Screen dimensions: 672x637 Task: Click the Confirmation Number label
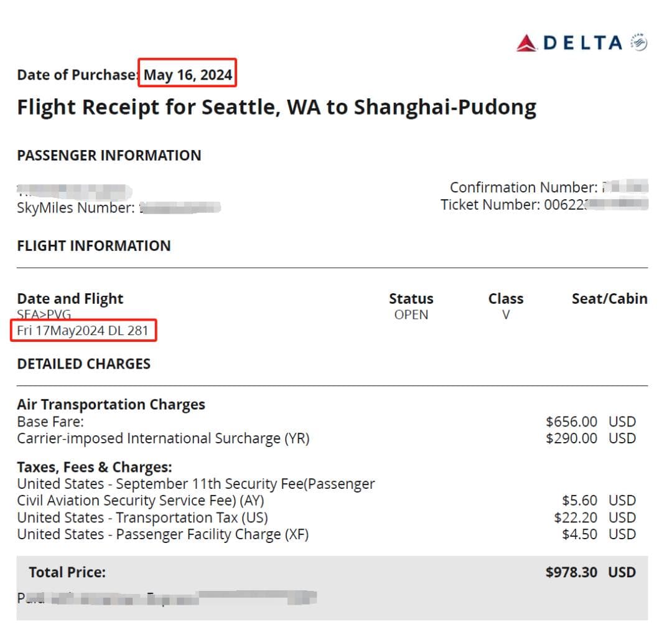click(524, 187)
